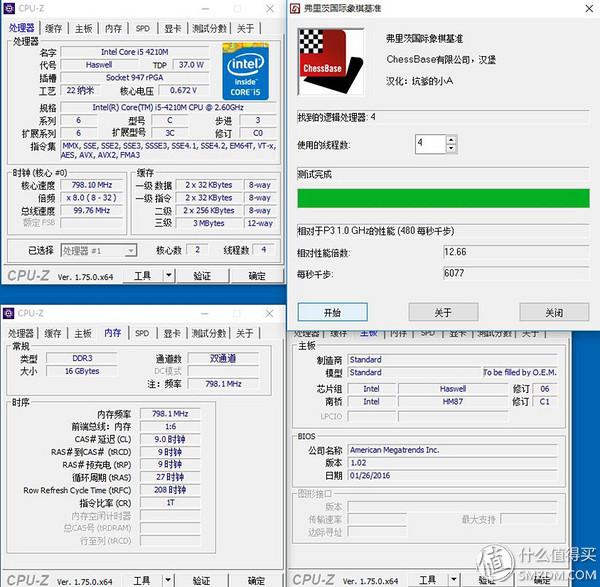This screenshot has width=600, height=587.
Task: Click CPU-Z app icon in top window title bar
Action: pos(9,8)
